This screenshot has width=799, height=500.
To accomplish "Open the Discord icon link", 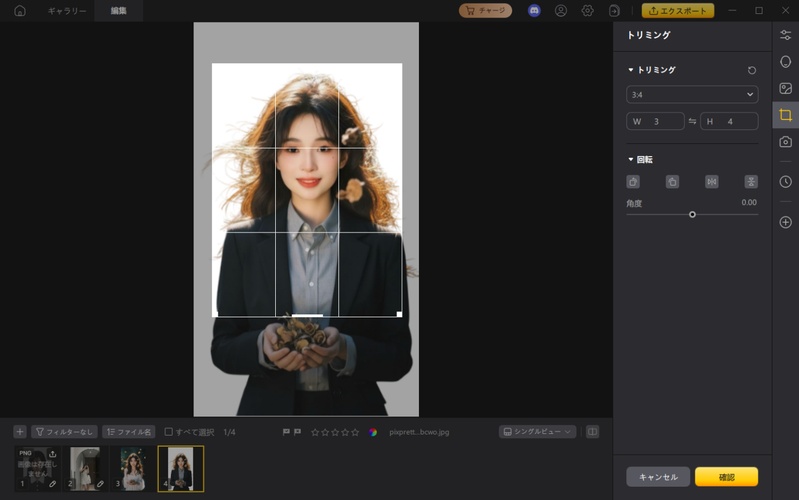I will coord(534,11).
